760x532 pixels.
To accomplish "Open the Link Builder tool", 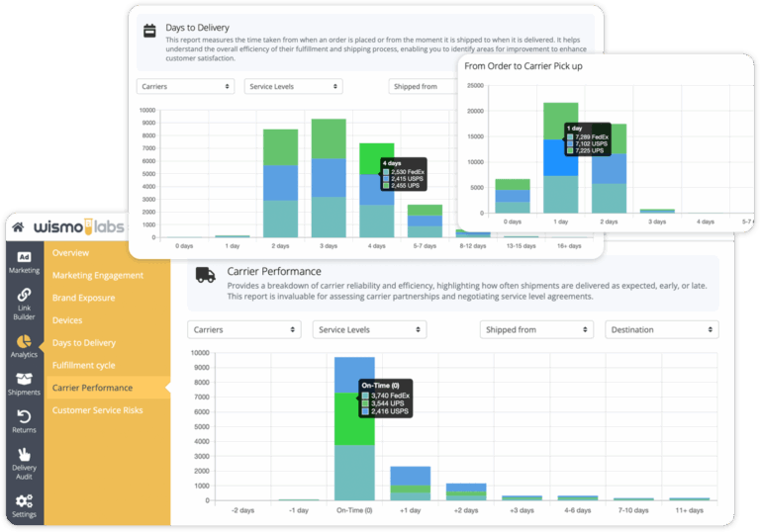I will (x=24, y=305).
